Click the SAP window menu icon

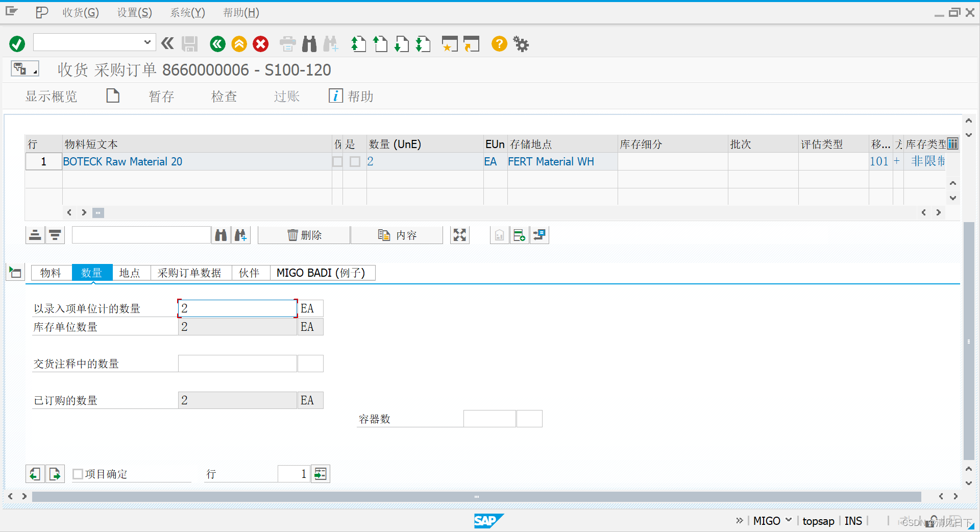(12, 11)
